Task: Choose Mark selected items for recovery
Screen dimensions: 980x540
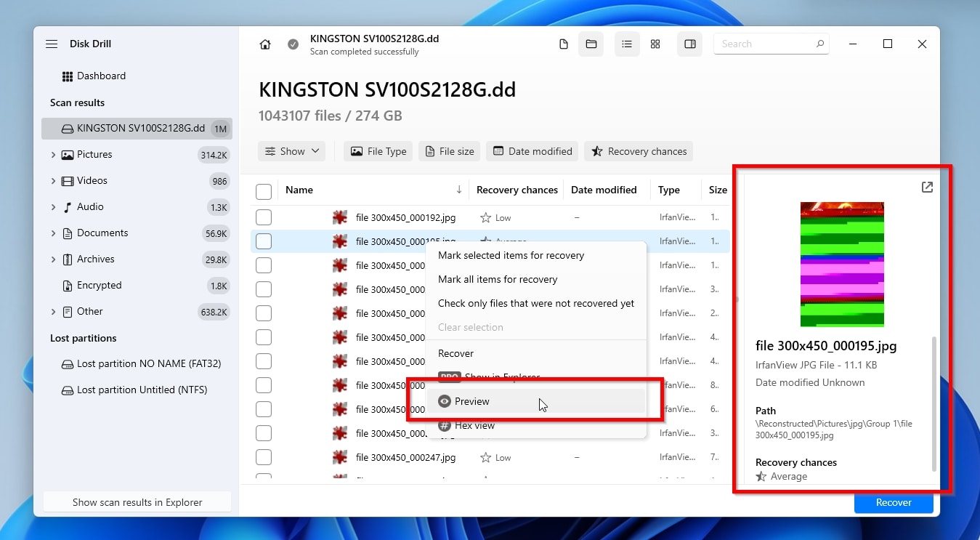Action: click(536, 256)
